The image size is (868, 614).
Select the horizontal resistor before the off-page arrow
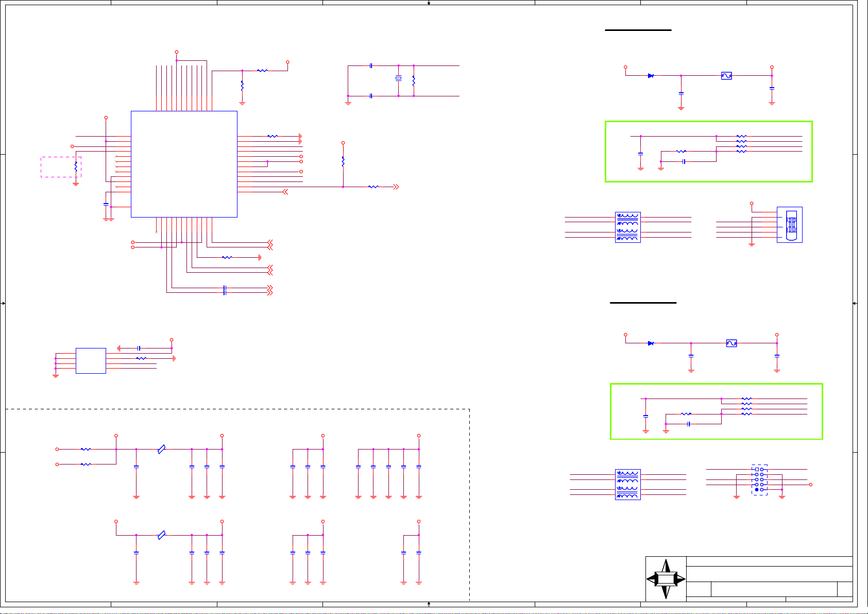tap(373, 187)
